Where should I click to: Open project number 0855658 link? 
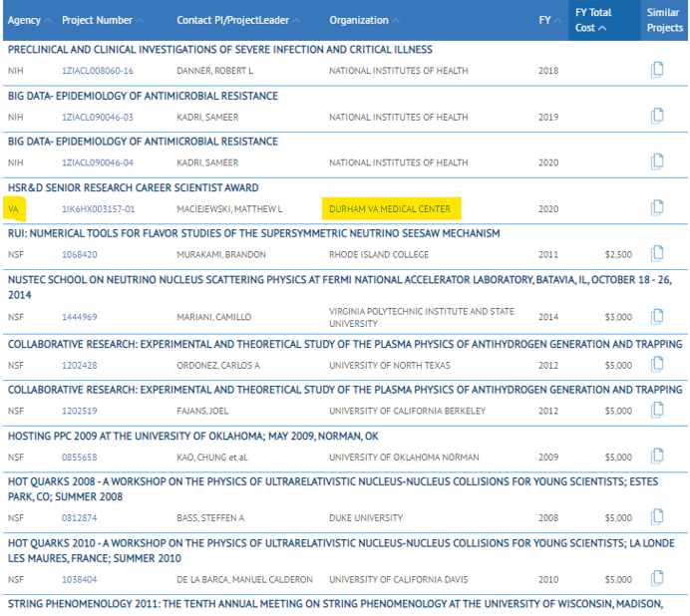(79, 458)
